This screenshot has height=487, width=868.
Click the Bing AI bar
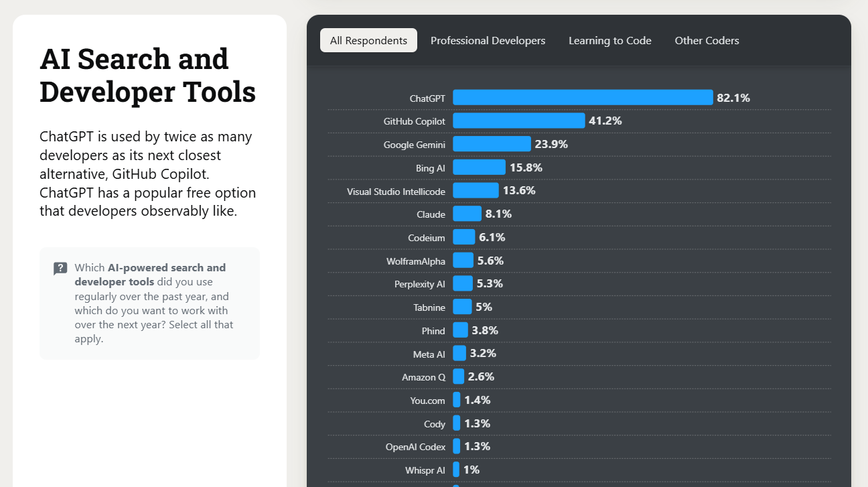pyautogui.click(x=479, y=167)
